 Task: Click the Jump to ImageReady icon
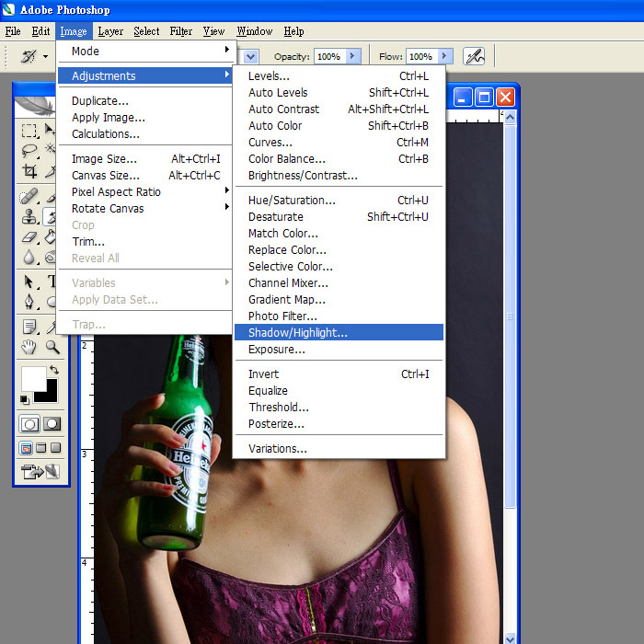[39, 472]
